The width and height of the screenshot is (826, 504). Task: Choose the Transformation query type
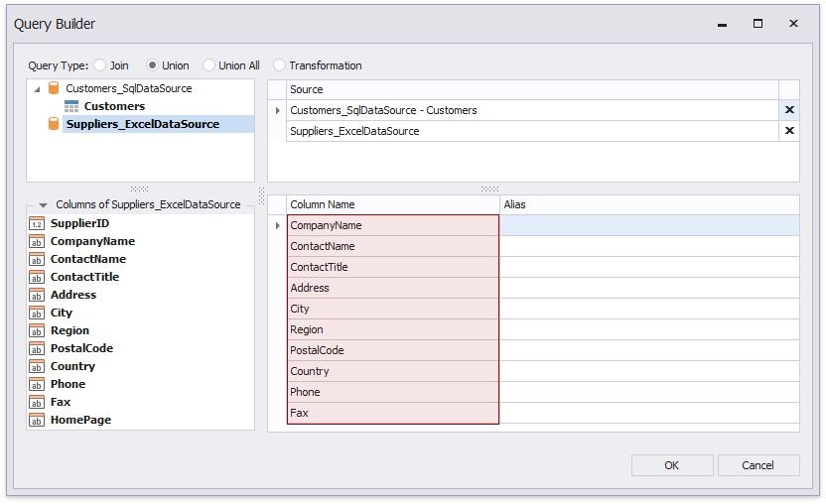point(280,65)
